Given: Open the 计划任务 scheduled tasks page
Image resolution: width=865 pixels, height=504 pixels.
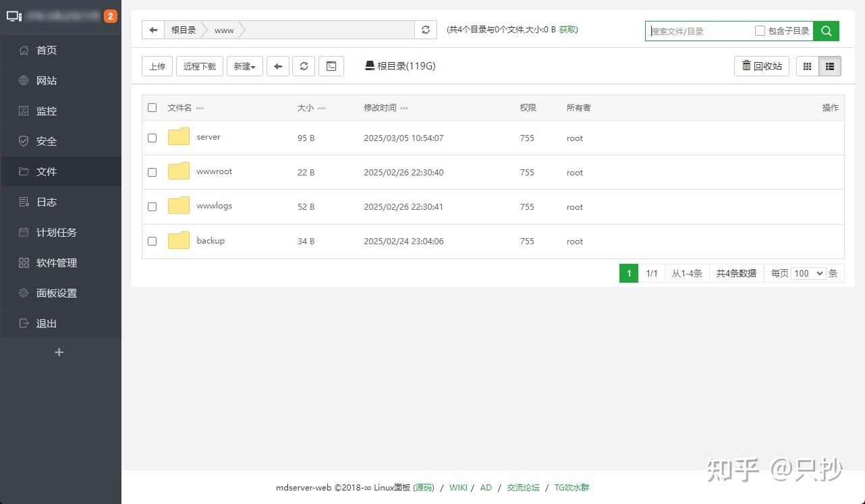Looking at the screenshot, I should click(56, 232).
